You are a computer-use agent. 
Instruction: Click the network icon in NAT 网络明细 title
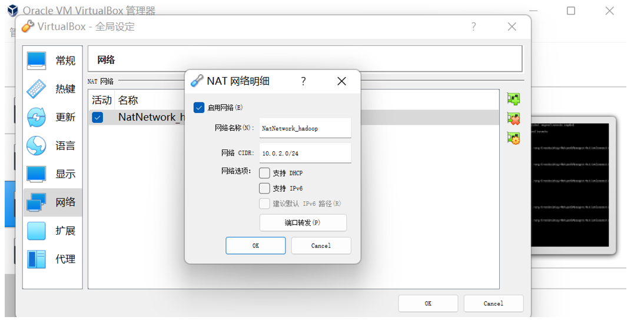[197, 81]
